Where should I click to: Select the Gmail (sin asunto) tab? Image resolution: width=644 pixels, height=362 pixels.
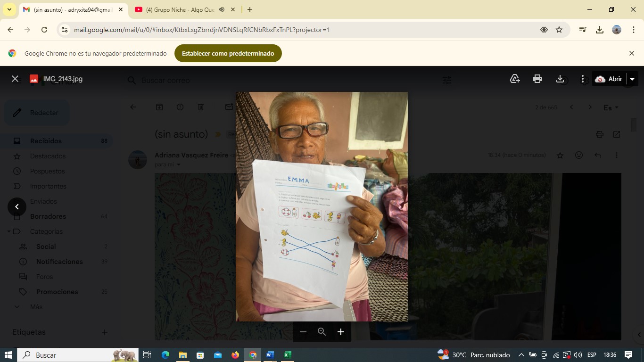click(x=71, y=9)
